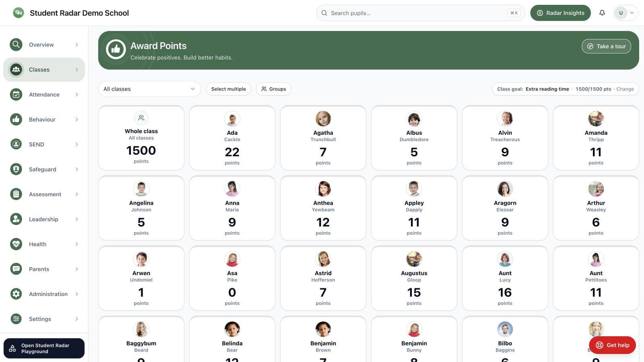Click the Parents speech bubble icon
The image size is (644, 362).
tap(16, 269)
